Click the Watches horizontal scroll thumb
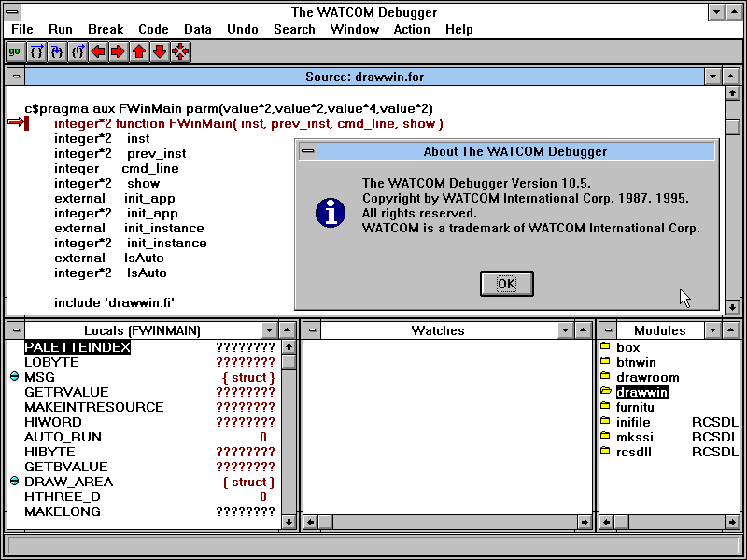Image resolution: width=747 pixels, height=560 pixels. click(325, 523)
